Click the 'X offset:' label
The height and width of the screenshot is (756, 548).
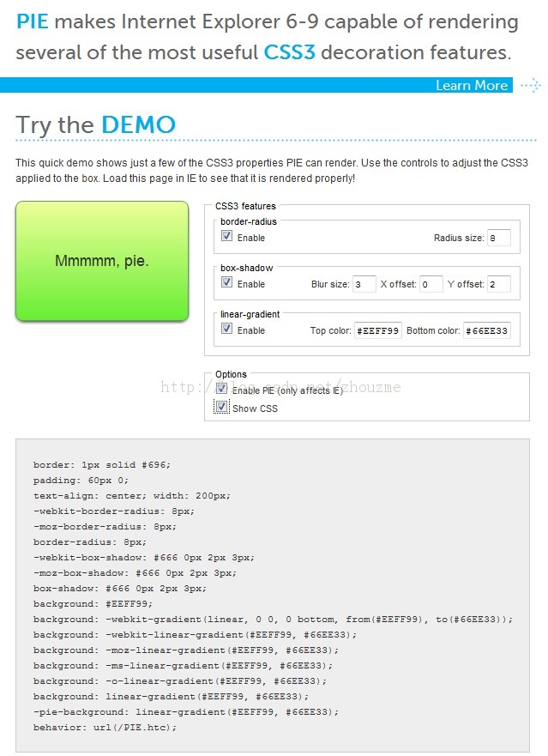point(398,284)
